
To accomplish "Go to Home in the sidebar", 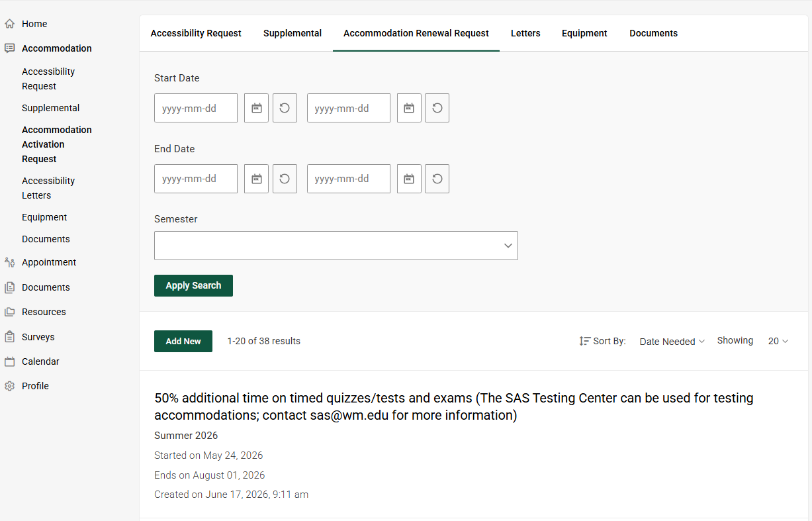I will click(34, 24).
